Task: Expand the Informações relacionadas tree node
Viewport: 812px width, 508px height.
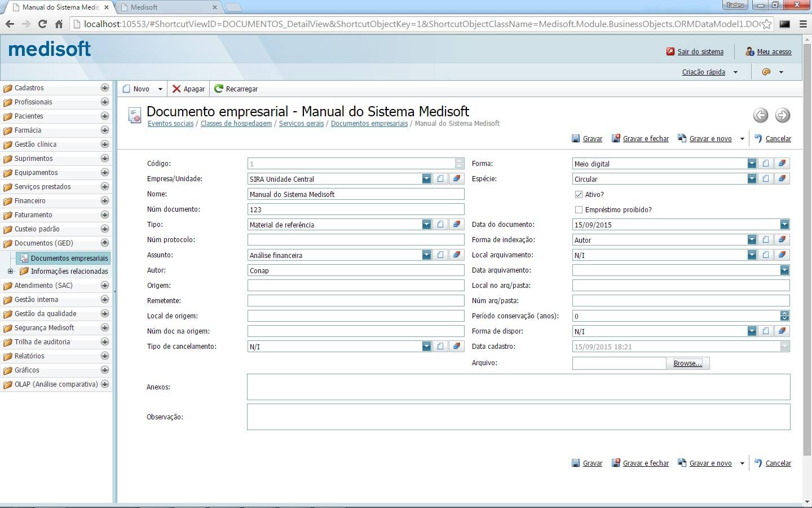Action: (10, 271)
